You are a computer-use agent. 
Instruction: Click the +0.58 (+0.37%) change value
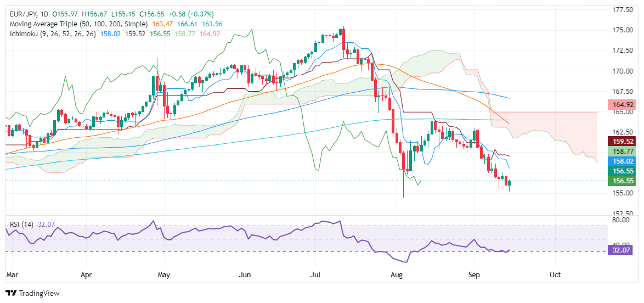194,14
